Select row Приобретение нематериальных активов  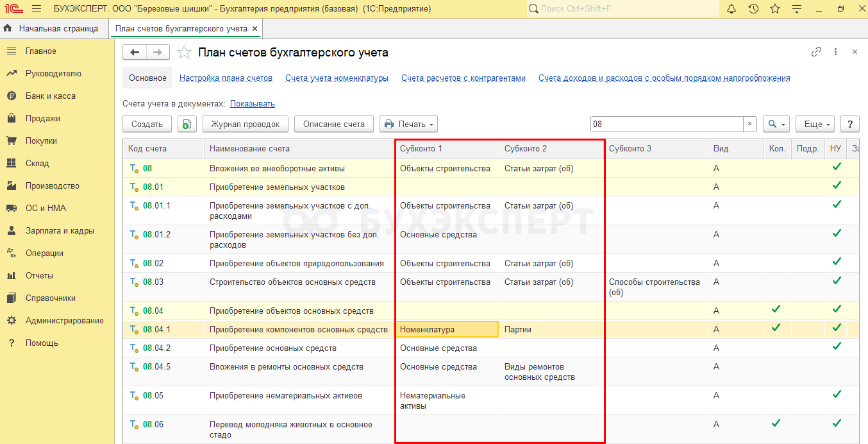point(491,400)
